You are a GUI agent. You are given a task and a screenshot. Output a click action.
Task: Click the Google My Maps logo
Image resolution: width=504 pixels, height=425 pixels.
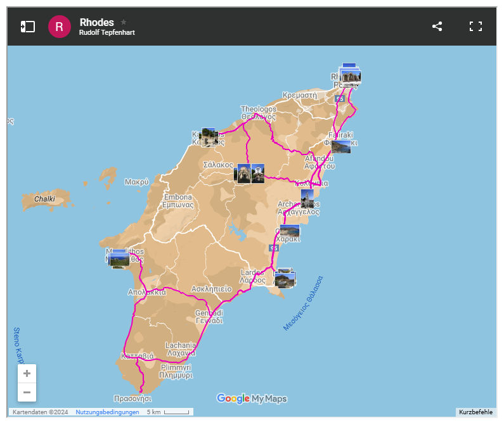[x=252, y=398]
